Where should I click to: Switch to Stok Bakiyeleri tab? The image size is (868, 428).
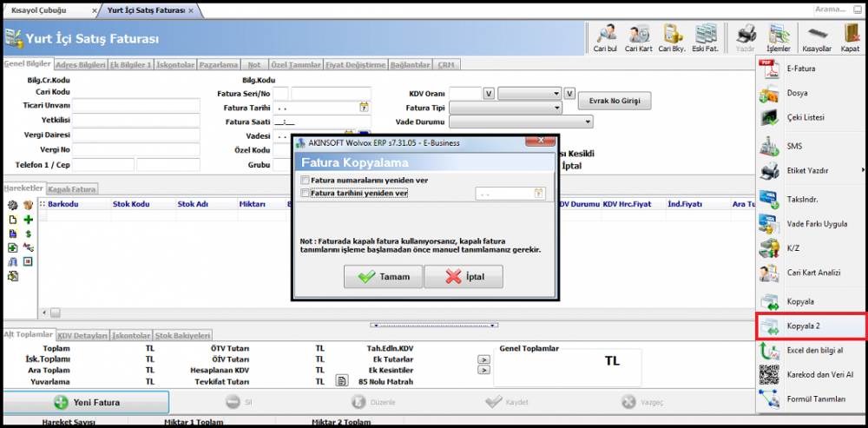pyautogui.click(x=182, y=335)
